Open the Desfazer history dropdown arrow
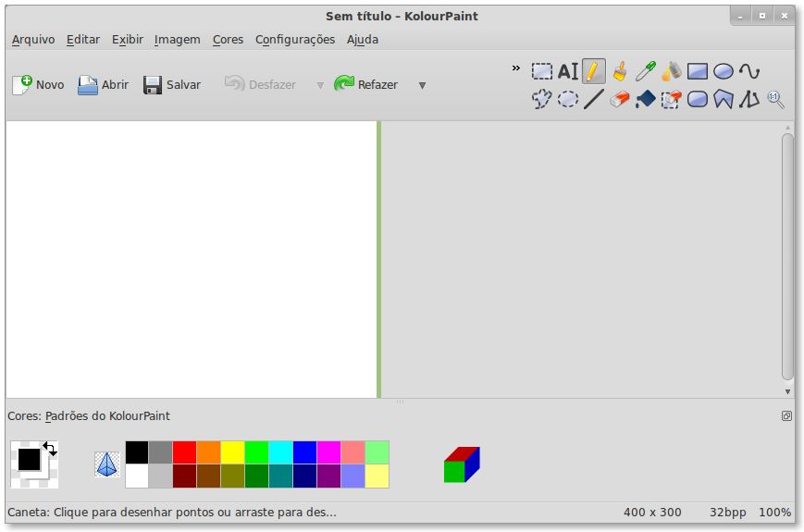Viewport: 804px width, 532px height. click(x=320, y=85)
